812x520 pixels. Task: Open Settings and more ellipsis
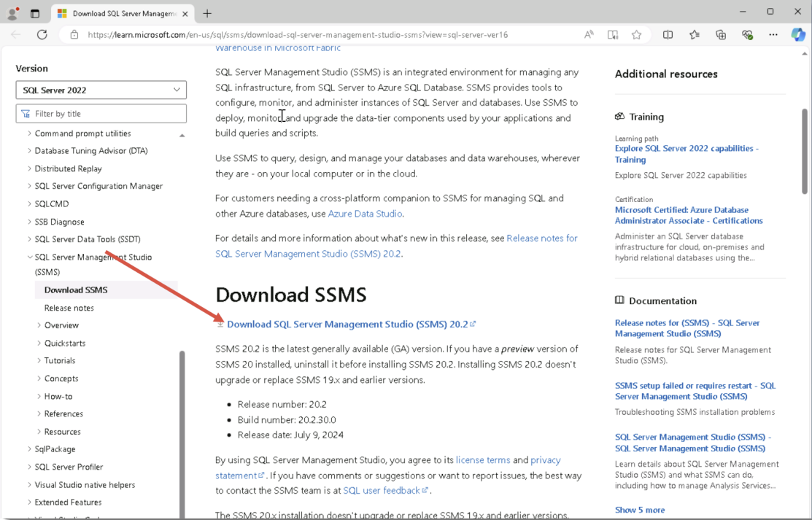click(773, 35)
